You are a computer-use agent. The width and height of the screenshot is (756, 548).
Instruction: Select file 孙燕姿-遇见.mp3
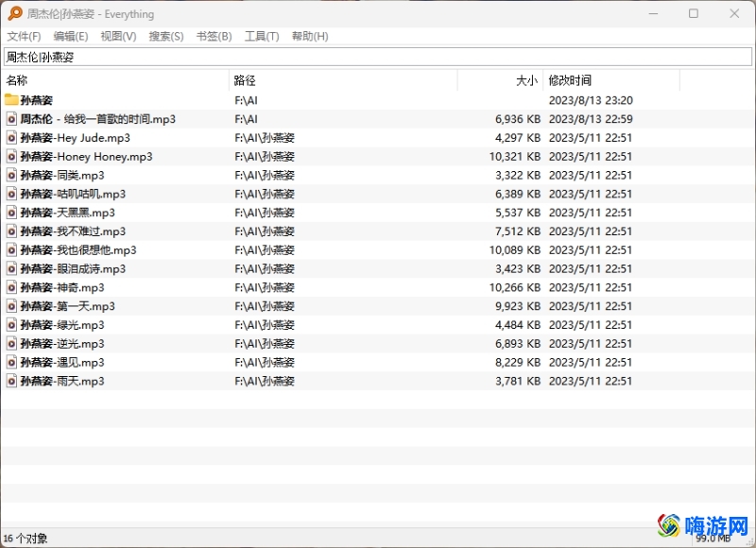tap(62, 363)
